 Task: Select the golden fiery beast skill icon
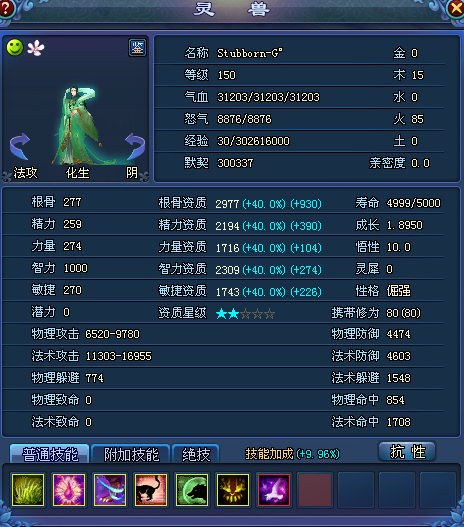[x=233, y=489]
